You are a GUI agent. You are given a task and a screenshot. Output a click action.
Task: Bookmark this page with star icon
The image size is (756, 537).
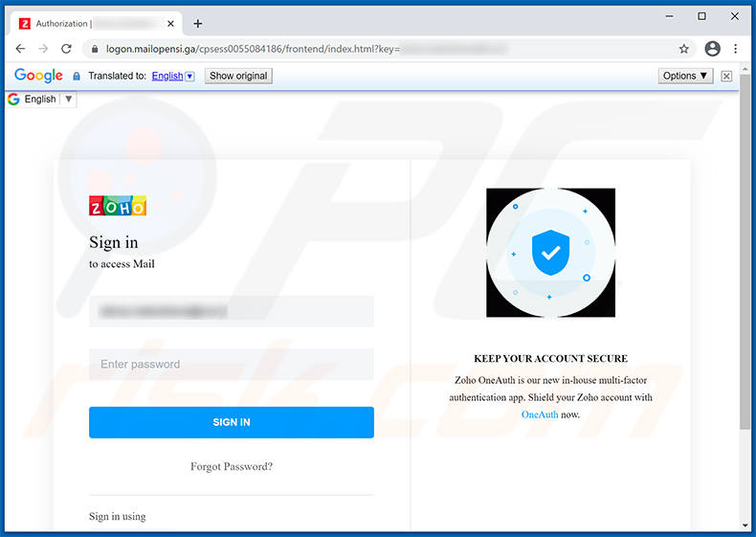tap(683, 49)
